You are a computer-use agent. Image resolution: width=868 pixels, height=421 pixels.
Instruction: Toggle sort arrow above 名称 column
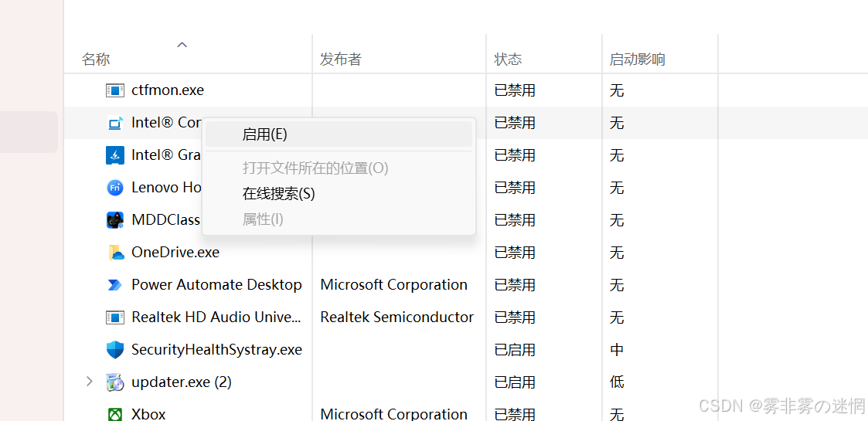point(182,45)
